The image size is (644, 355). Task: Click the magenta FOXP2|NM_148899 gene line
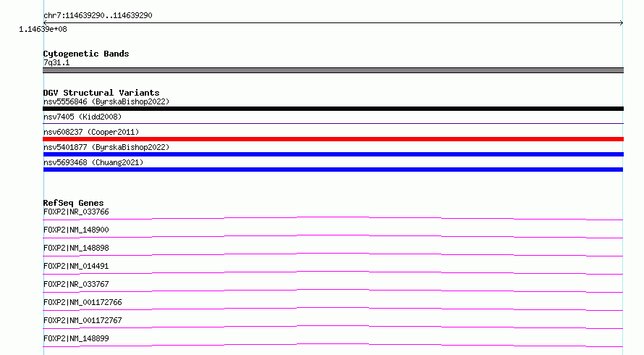(x=333, y=345)
